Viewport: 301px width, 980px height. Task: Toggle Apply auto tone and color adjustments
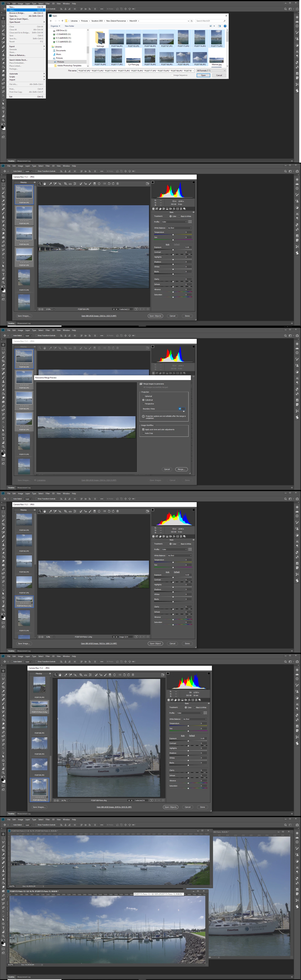point(143,429)
